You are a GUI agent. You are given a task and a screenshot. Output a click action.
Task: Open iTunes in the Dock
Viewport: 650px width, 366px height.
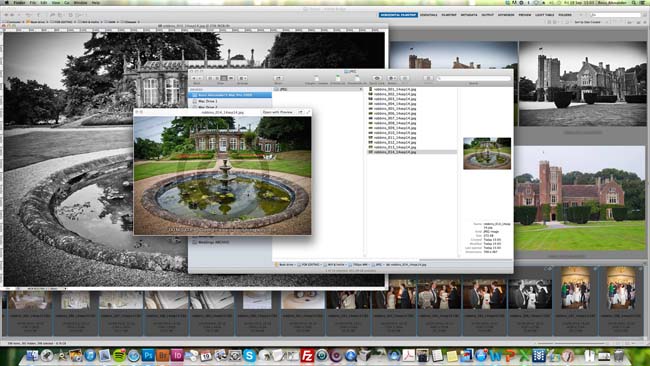click(x=90, y=355)
